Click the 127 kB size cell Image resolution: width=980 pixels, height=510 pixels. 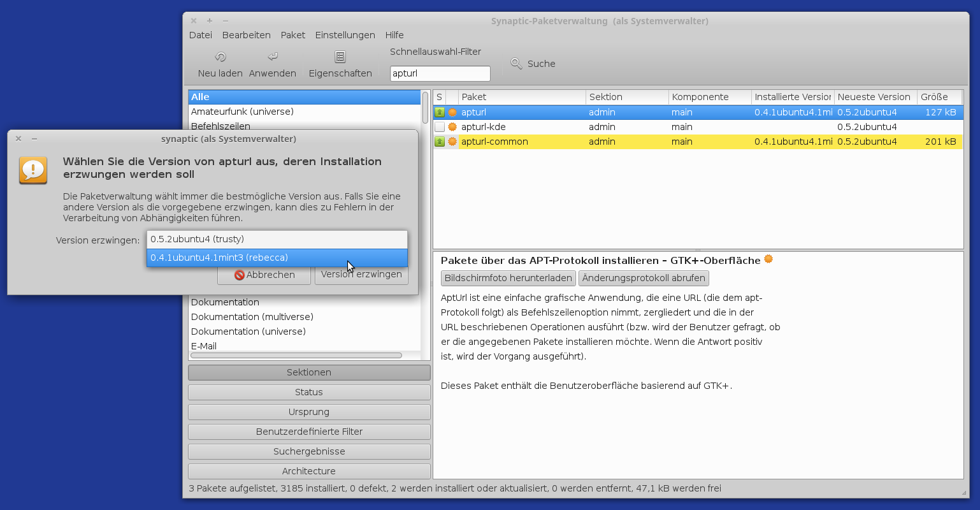tap(940, 112)
